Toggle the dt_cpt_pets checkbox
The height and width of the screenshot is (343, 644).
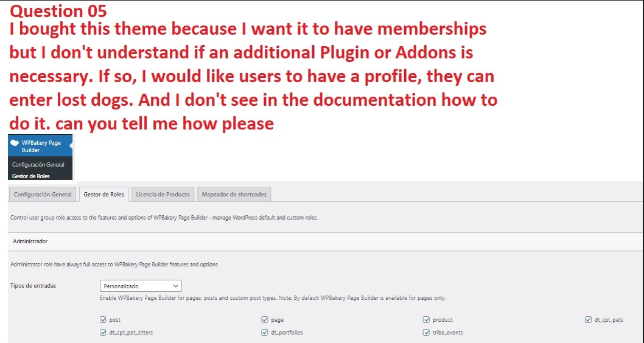point(588,320)
